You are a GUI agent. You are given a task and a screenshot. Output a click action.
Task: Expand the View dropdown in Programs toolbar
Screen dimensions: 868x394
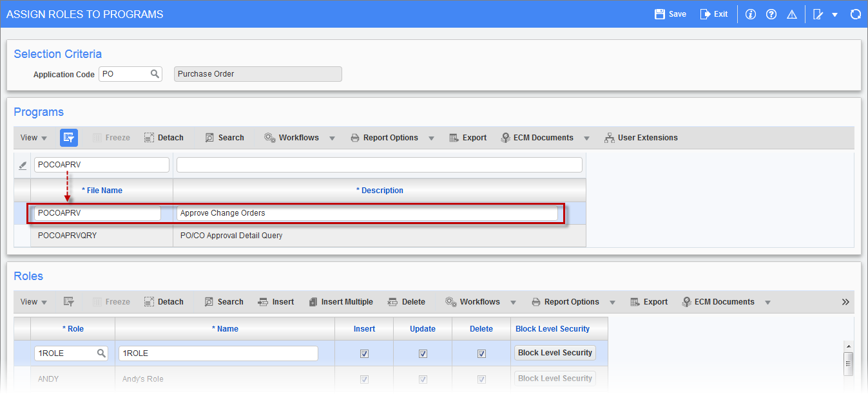click(x=34, y=137)
